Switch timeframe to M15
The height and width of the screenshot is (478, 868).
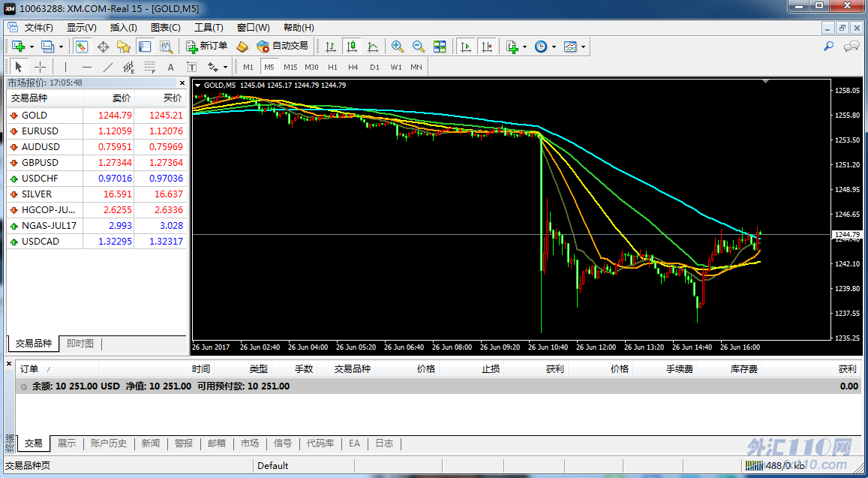(x=290, y=67)
